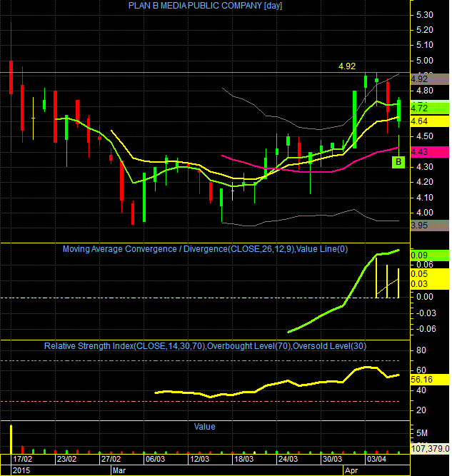Click the 4.00 price axis label

click(x=425, y=213)
